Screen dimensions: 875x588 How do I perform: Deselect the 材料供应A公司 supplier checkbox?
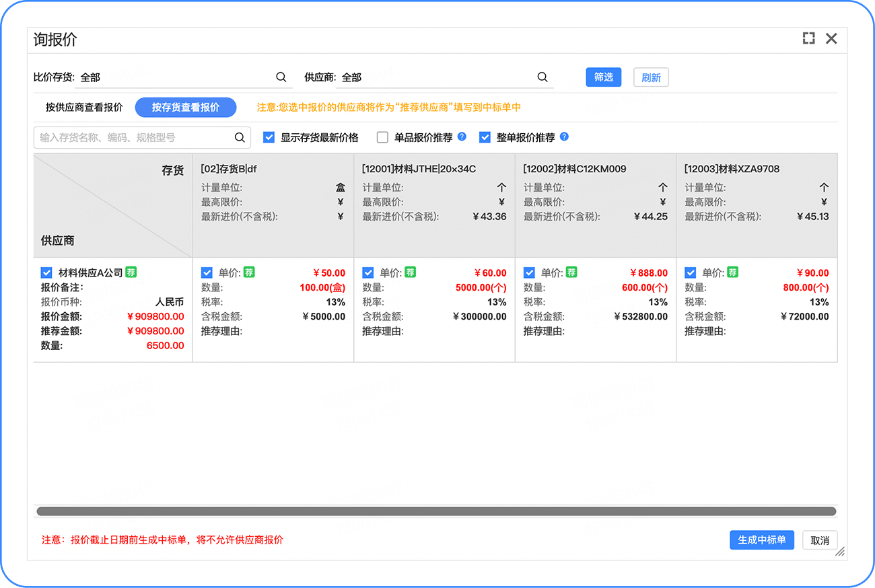click(x=46, y=272)
